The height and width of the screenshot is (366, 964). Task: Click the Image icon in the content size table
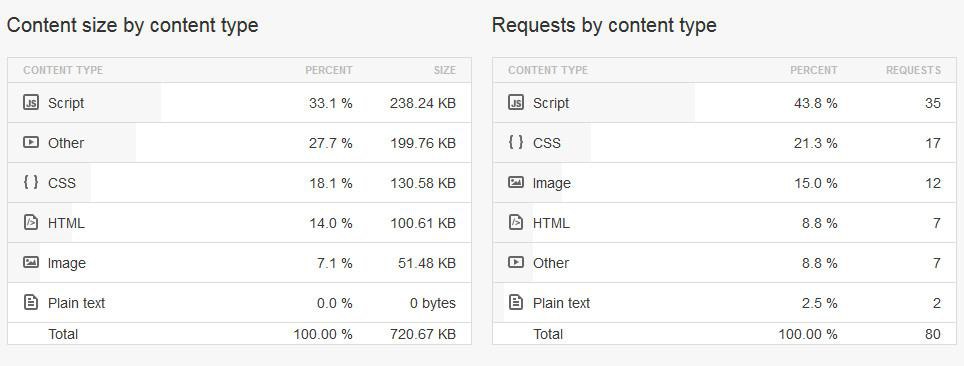tap(31, 263)
